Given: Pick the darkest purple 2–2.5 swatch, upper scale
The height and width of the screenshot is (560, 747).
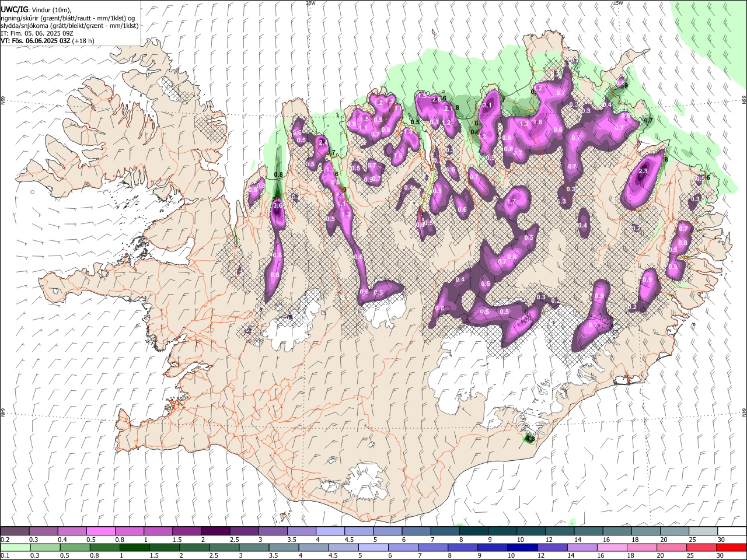Looking at the screenshot, I should coord(215,531).
